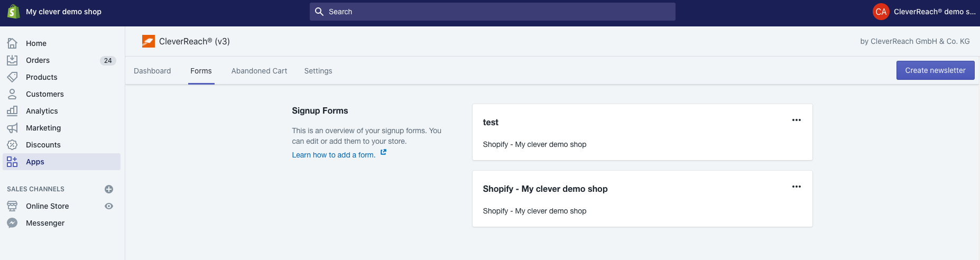Switch to the Abandoned Cart tab
The width and height of the screenshot is (980, 260).
click(x=259, y=71)
